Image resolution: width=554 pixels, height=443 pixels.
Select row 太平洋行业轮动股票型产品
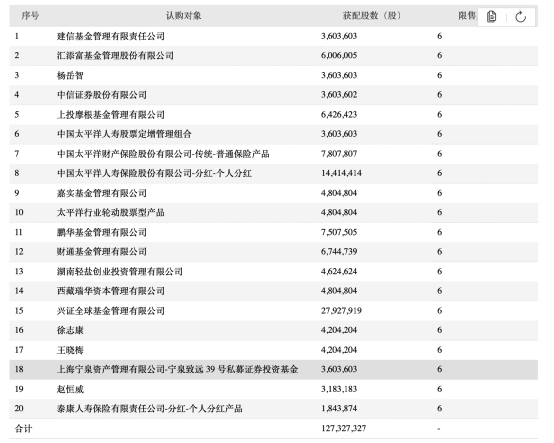(x=274, y=212)
